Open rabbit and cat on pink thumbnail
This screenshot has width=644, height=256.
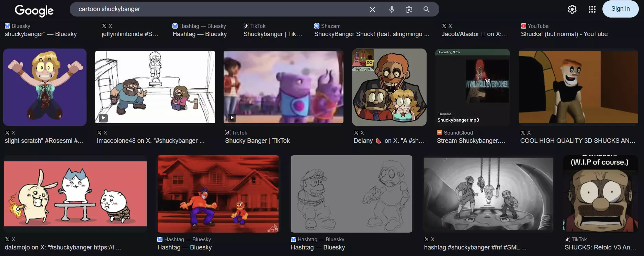coord(75,194)
